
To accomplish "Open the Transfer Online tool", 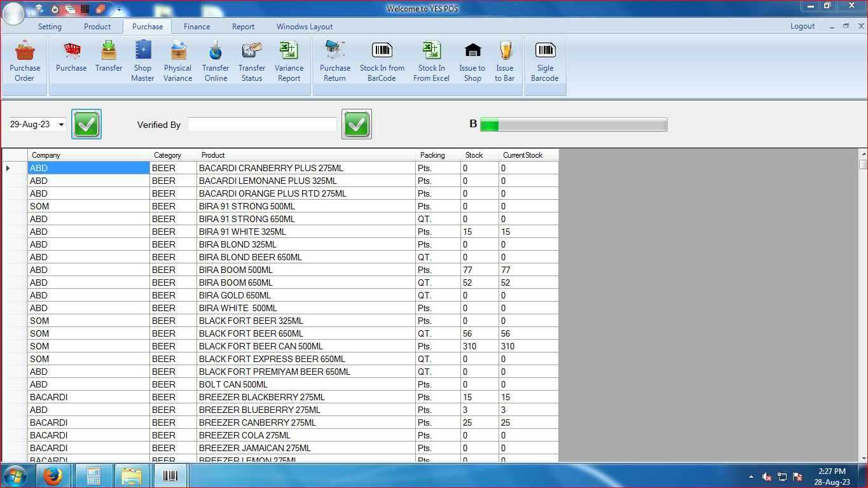I will (x=215, y=60).
